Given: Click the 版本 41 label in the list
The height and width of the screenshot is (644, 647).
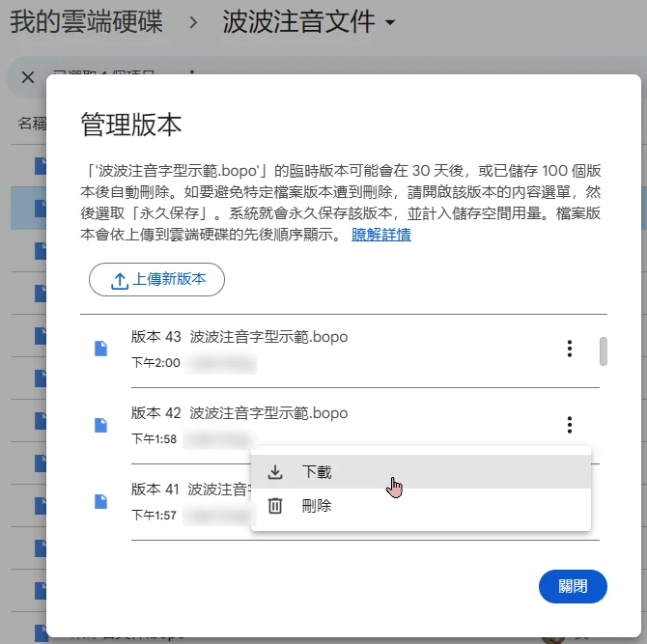Looking at the screenshot, I should [155, 490].
